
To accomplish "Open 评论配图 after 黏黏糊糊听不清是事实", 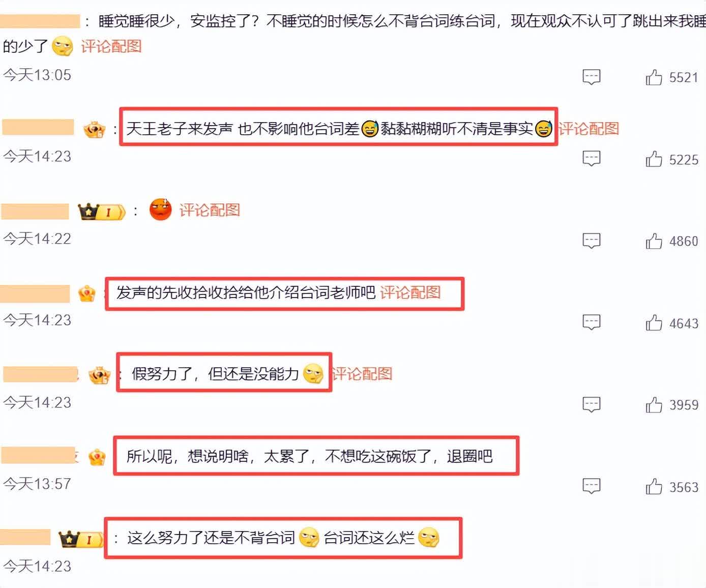I will 589,128.
